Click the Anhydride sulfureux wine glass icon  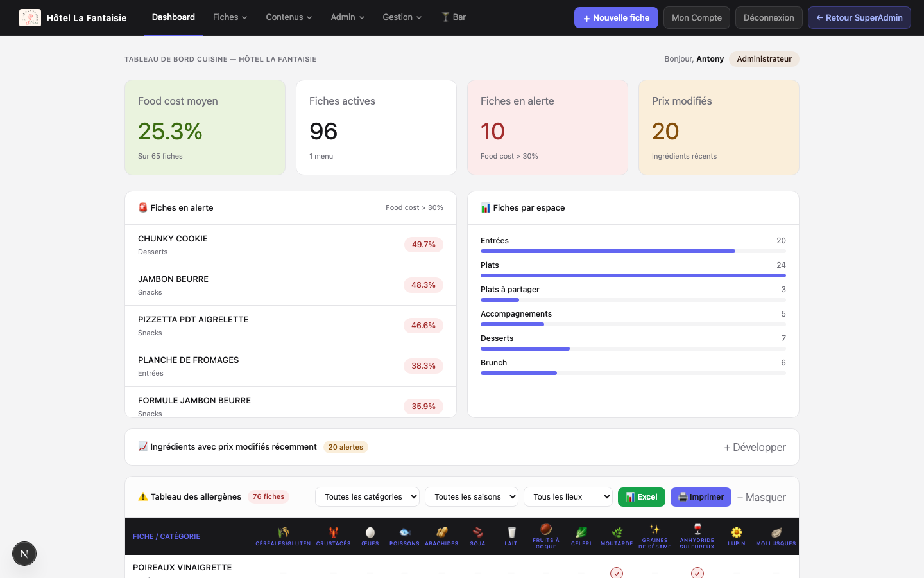pos(697,529)
